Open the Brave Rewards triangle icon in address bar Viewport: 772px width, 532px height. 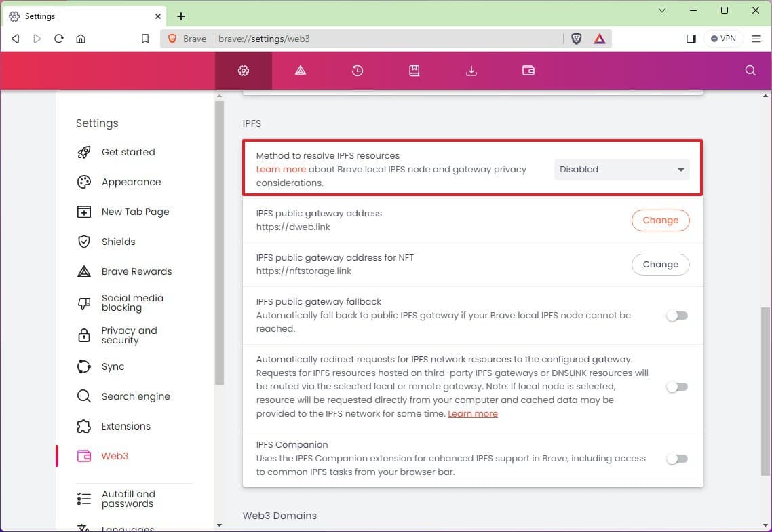pos(600,39)
